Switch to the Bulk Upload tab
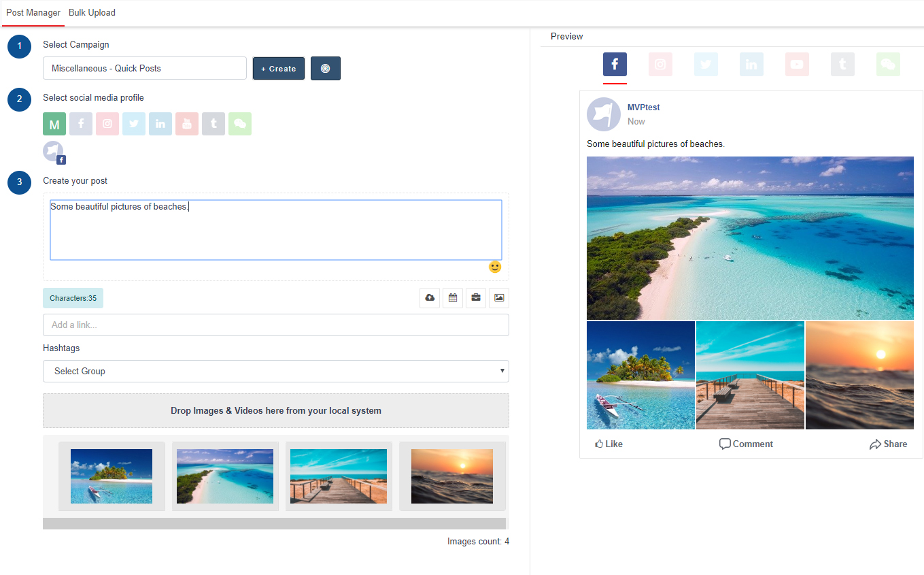The width and height of the screenshot is (924, 575). coord(92,13)
